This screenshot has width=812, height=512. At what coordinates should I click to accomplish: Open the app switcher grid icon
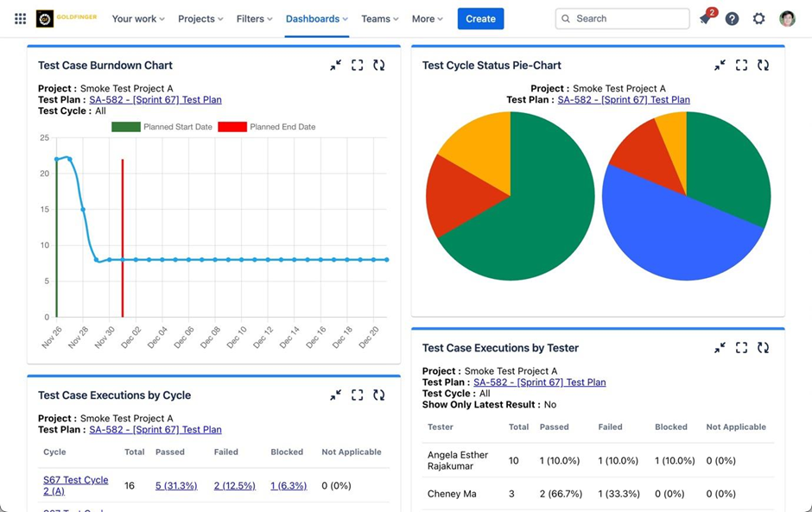[x=20, y=19]
